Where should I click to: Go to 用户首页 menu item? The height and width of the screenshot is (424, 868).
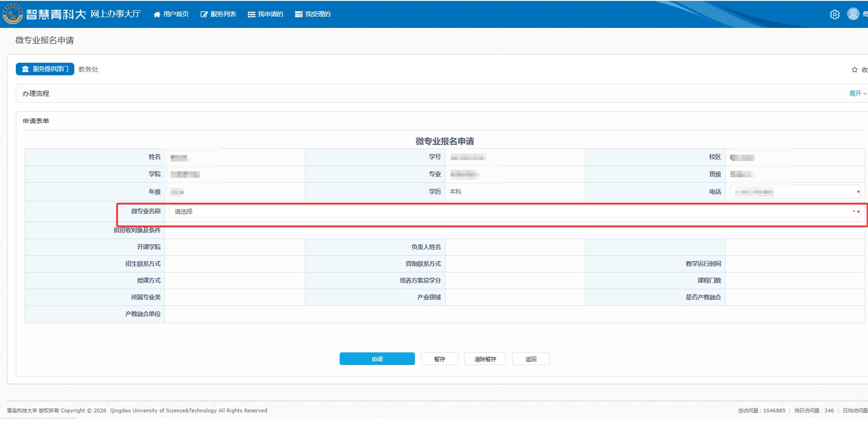176,14
